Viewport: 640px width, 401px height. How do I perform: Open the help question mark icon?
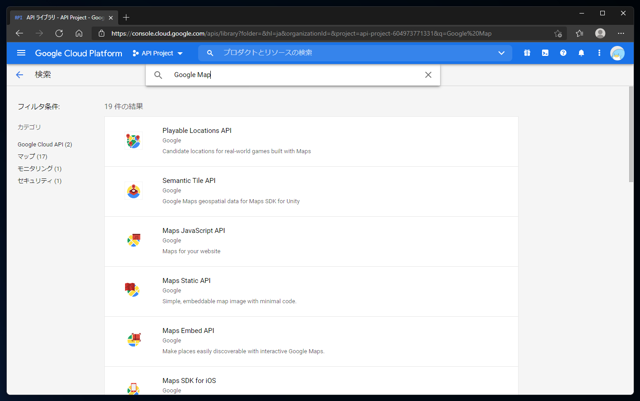[x=563, y=53]
